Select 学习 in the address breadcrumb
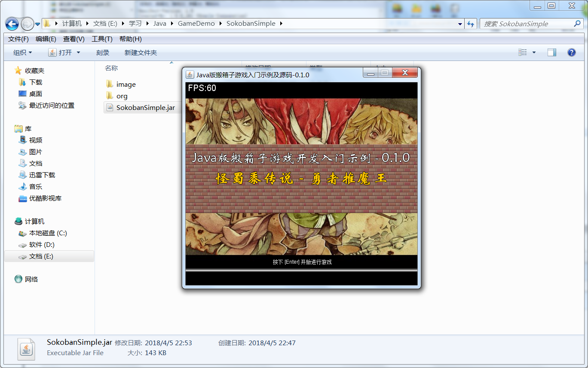Image resolution: width=588 pixels, height=368 pixels. (135, 24)
